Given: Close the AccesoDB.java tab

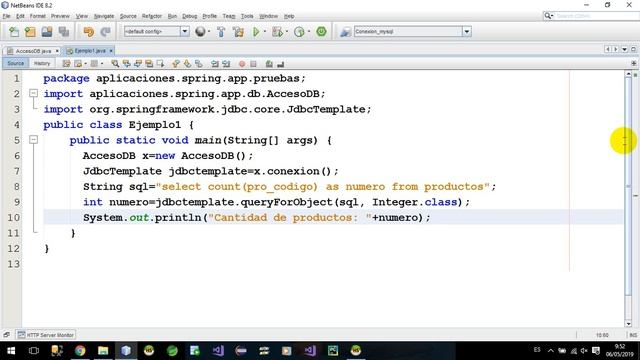Looking at the screenshot, I should 57,51.
